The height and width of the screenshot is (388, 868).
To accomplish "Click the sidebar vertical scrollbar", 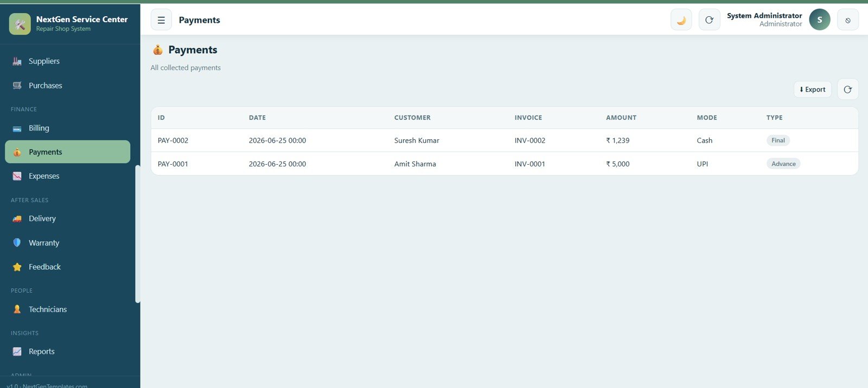I will (x=138, y=234).
